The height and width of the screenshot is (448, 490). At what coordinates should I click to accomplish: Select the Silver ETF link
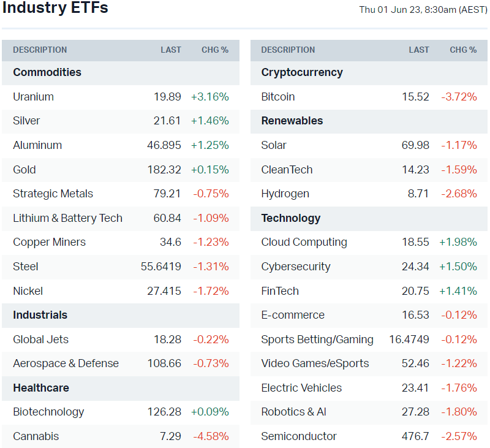(x=26, y=121)
